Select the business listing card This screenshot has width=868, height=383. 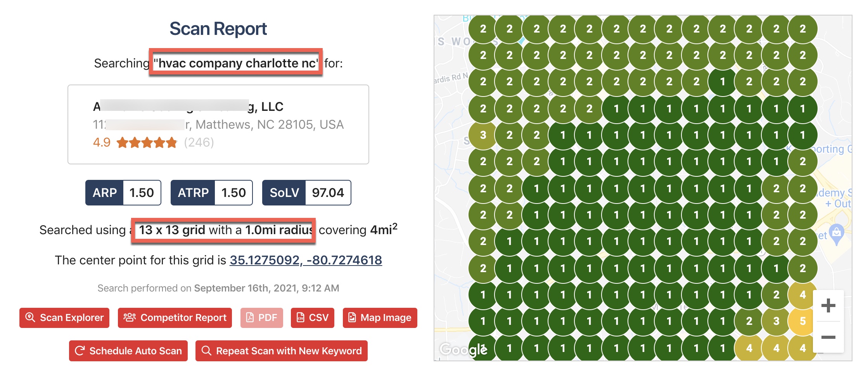click(218, 124)
